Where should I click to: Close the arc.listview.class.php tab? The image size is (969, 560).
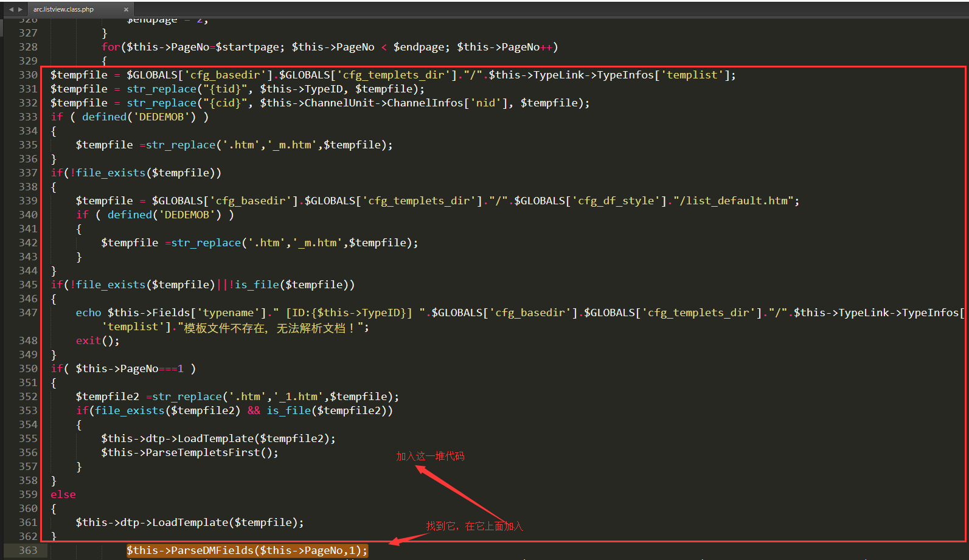pyautogui.click(x=126, y=9)
